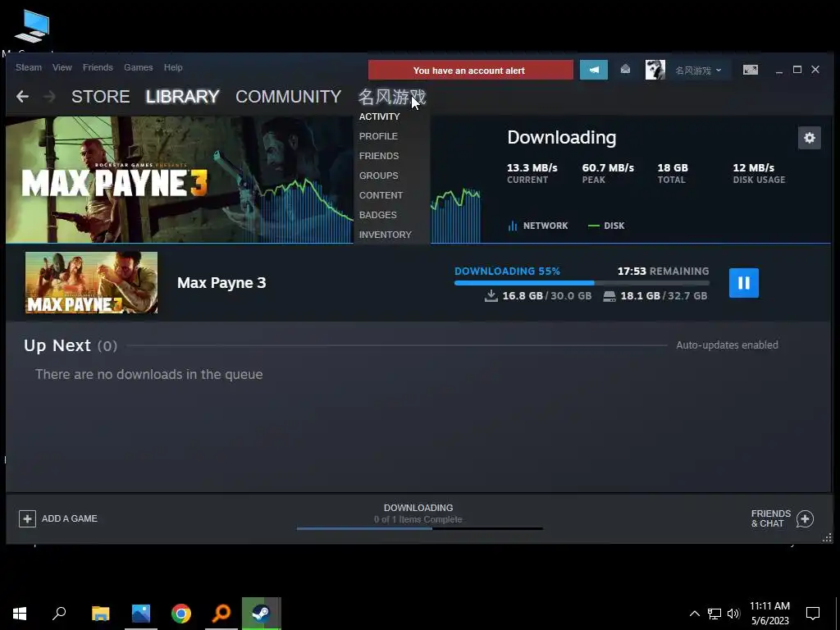
Task: Click FRIENDS & CHAT text
Action: point(770,518)
